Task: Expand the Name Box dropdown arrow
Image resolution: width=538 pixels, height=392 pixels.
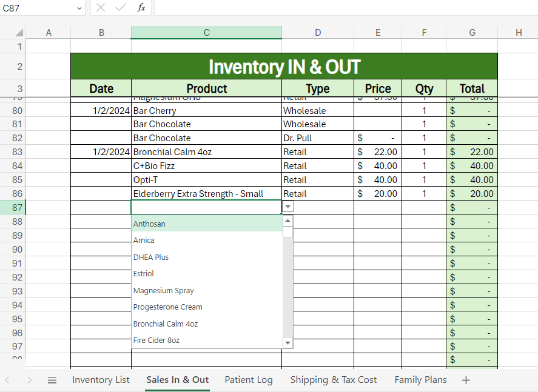Action: coord(79,8)
